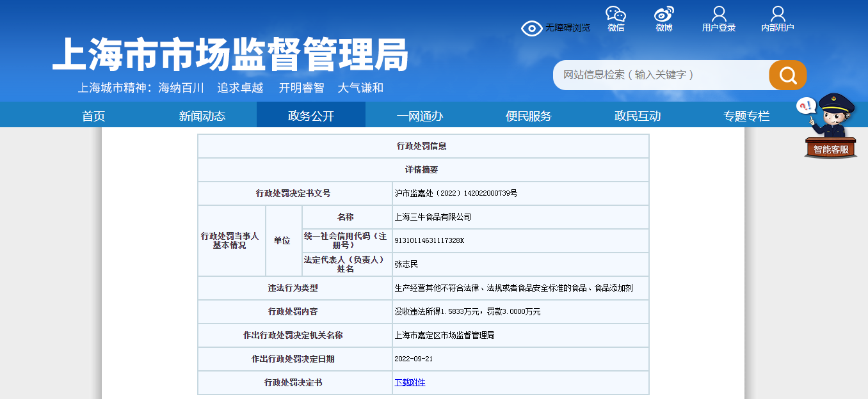
Task: Click the 违法行为类型 label cell
Action: [x=295, y=288]
